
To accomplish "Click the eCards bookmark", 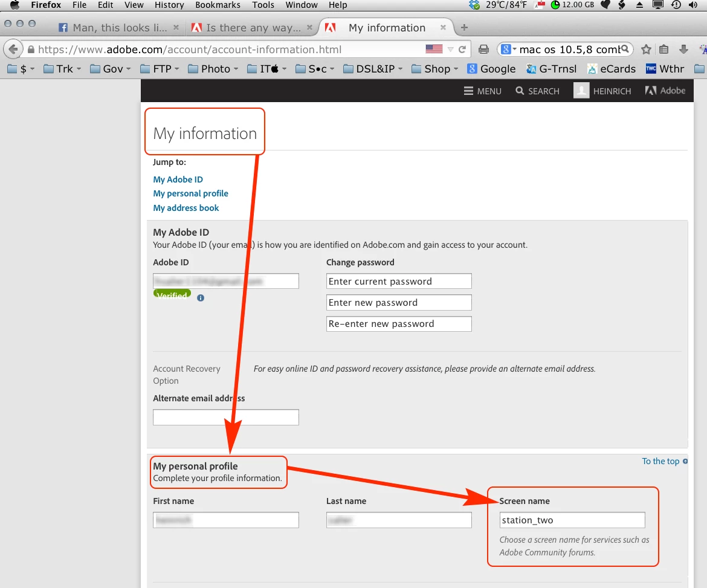I will click(x=612, y=68).
